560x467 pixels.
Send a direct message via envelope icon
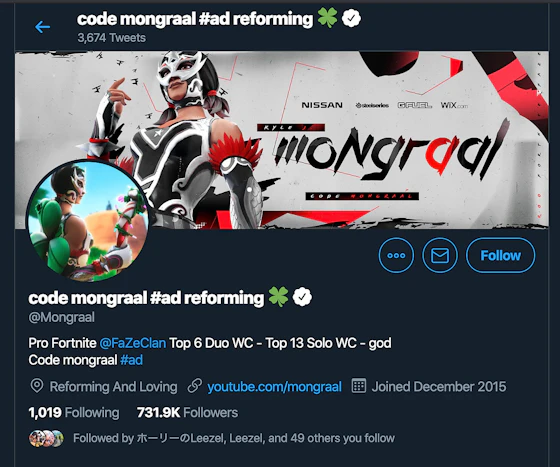click(x=440, y=255)
